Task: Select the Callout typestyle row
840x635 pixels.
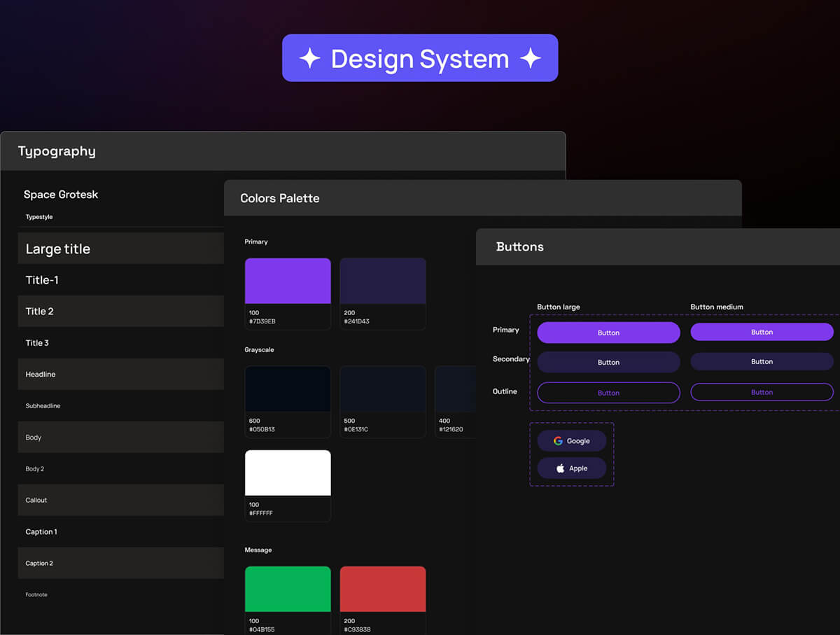Action: tap(120, 501)
